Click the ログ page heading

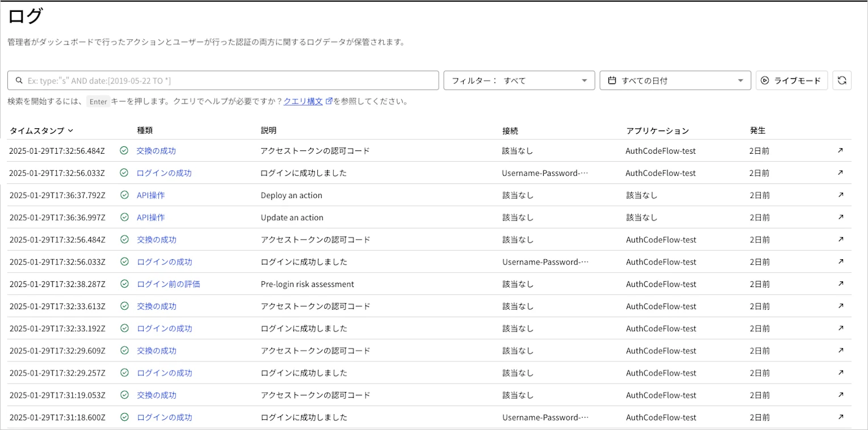point(25,16)
